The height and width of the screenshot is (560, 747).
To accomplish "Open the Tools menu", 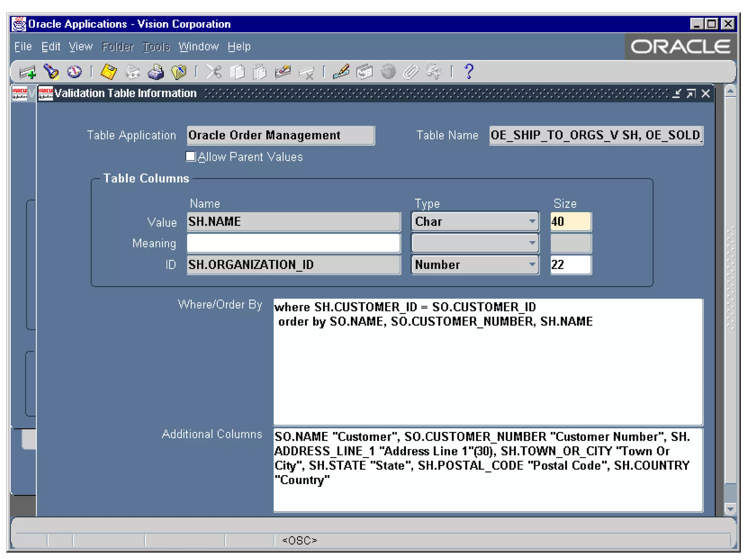I will tap(156, 47).
